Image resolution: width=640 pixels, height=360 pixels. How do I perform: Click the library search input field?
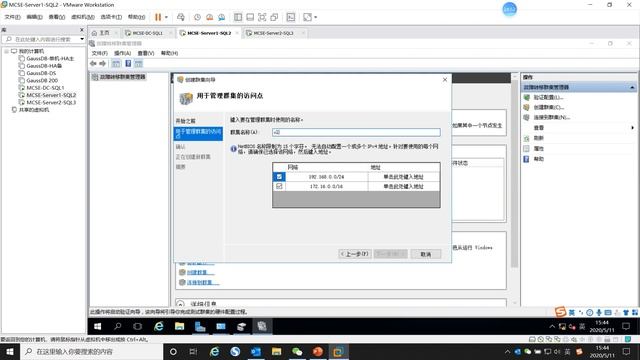41,39
